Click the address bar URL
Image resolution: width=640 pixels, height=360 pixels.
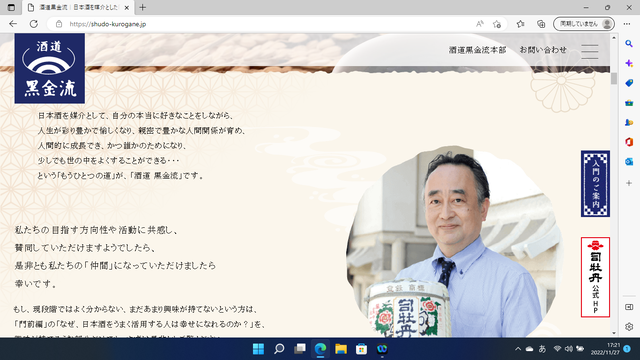coord(108,24)
